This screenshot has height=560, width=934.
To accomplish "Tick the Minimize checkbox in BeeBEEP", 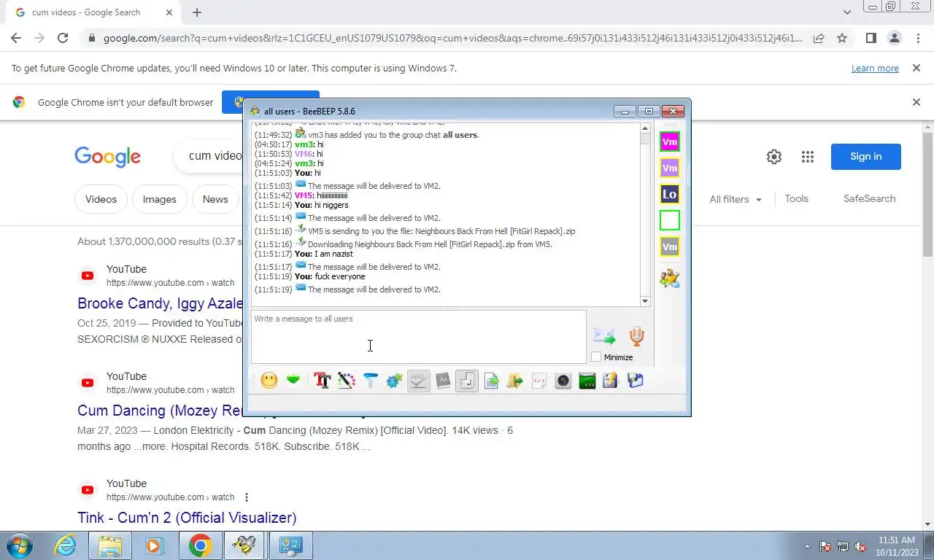I will pos(596,357).
